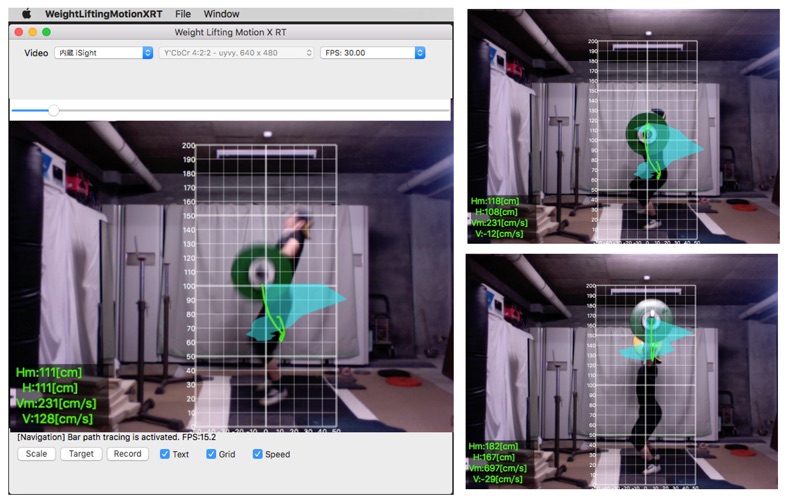Click the yellow minimize window button
The height and width of the screenshot is (500, 800).
(33, 32)
